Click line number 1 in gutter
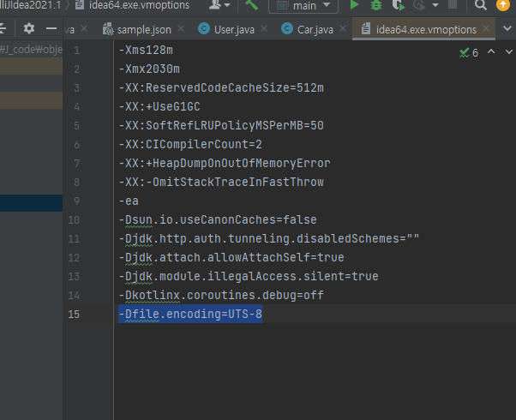516x420 pixels. tap(76, 51)
